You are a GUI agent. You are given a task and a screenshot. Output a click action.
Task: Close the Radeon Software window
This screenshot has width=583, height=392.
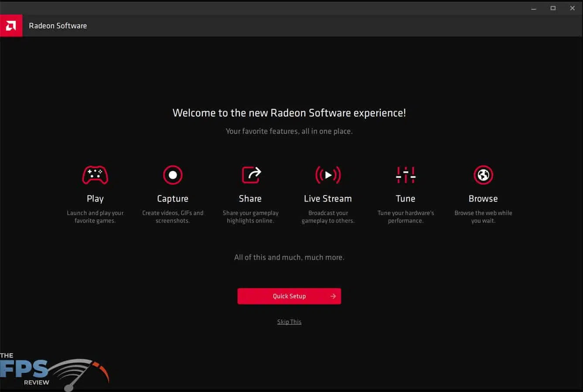(573, 8)
